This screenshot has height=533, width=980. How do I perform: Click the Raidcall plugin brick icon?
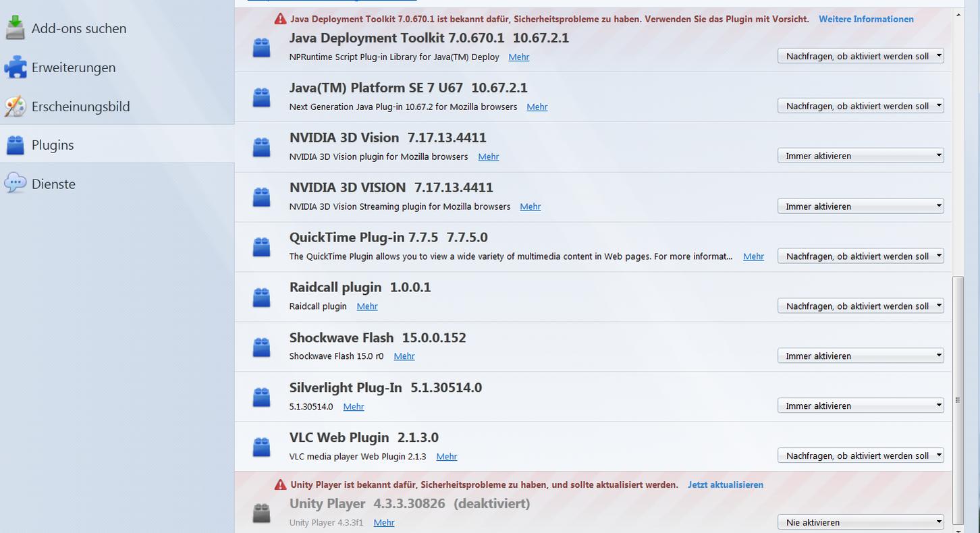pyautogui.click(x=261, y=297)
